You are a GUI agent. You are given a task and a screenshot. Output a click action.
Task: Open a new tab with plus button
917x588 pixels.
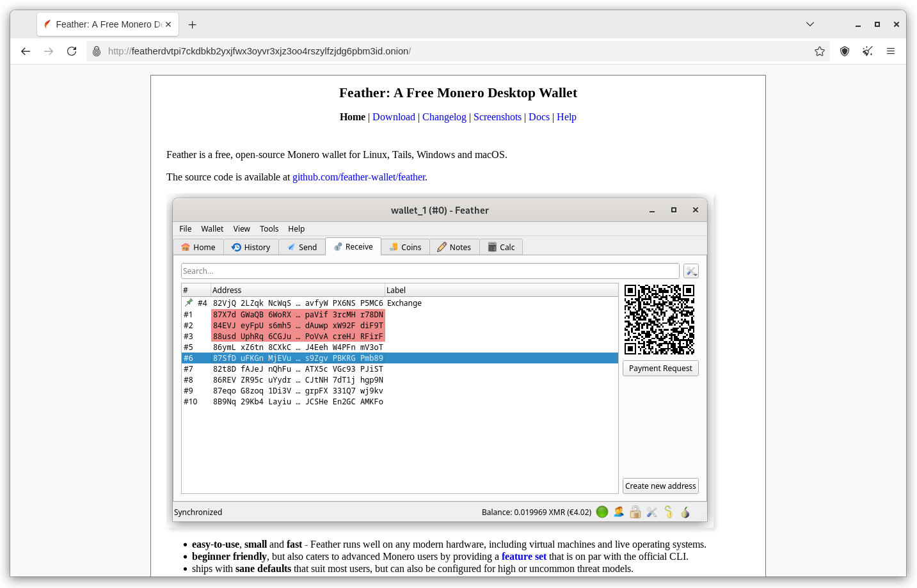click(x=193, y=24)
